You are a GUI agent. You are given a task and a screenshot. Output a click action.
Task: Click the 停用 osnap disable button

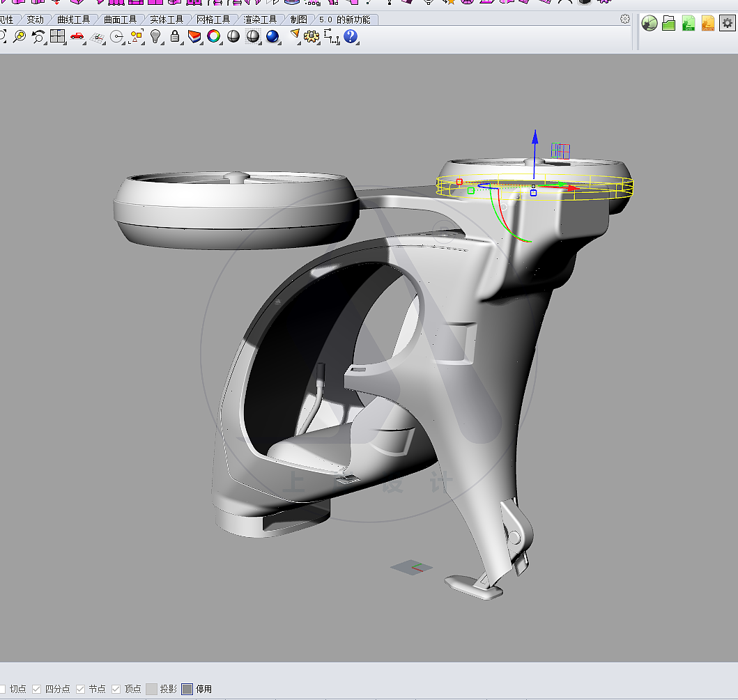tap(197, 689)
